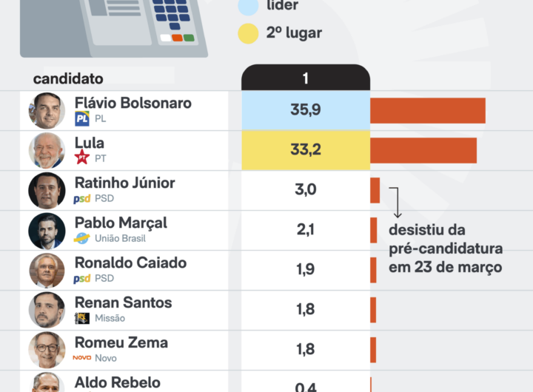Click the União Brasil party logo
This screenshot has height=392, width=533.
tap(81, 238)
